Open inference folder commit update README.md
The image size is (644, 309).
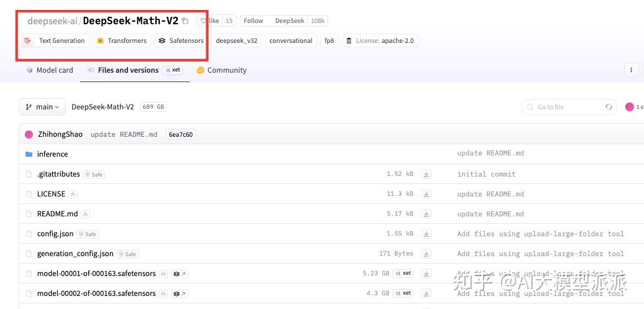coord(490,154)
